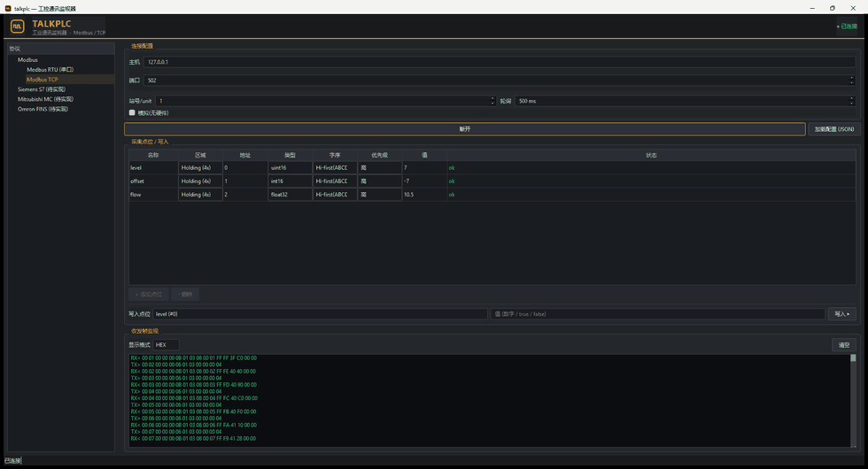868x469 pixels.
Task: Click the level name cell
Action: click(x=153, y=167)
